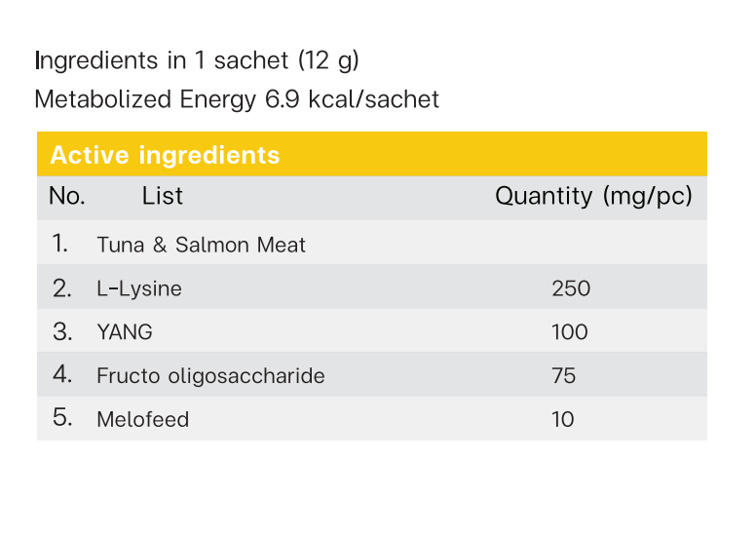Select the 'List' column heading
The width and height of the screenshot is (756, 536).
pos(162,196)
